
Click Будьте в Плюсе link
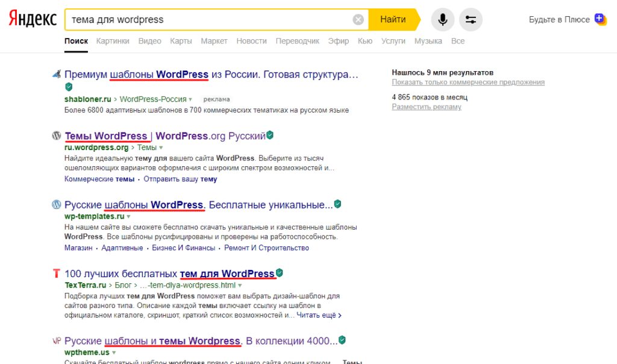pyautogui.click(x=559, y=19)
